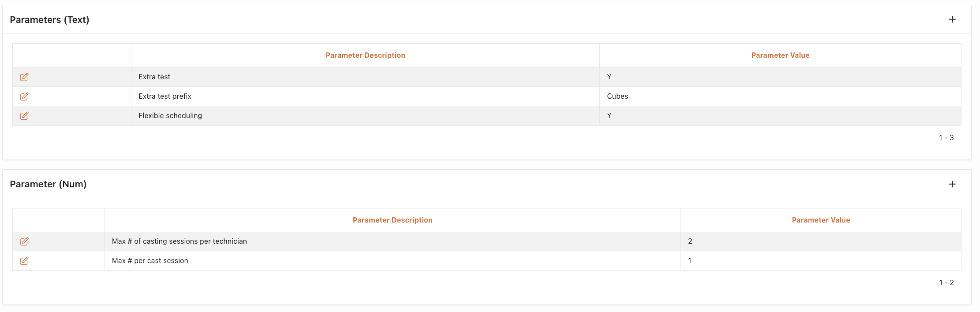Edit the Flexible scheduling parameter
This screenshot has width=980, height=312.
click(24, 116)
